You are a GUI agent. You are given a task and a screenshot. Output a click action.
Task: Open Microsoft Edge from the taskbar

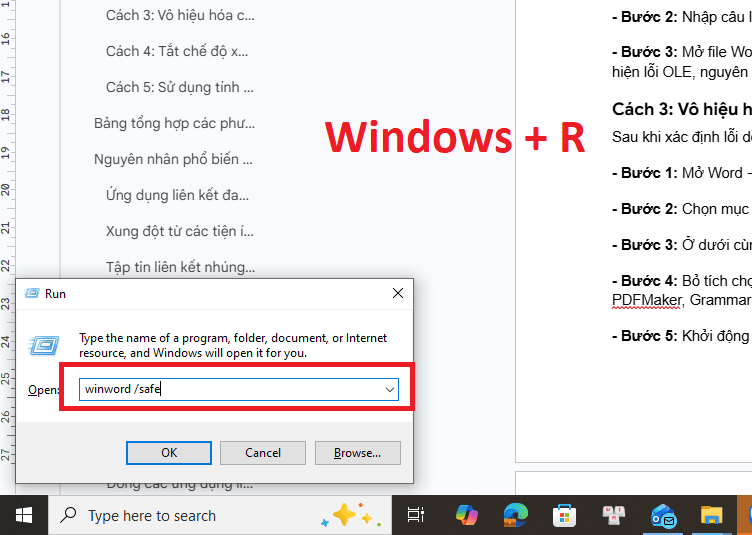[x=516, y=515]
